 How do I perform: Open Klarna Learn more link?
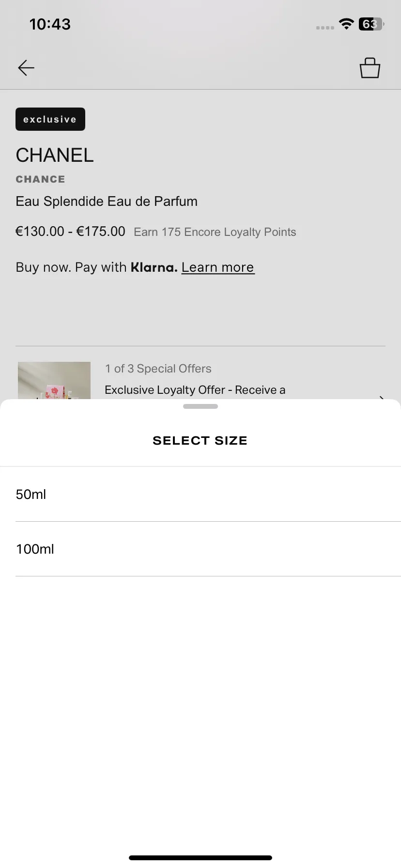(217, 267)
